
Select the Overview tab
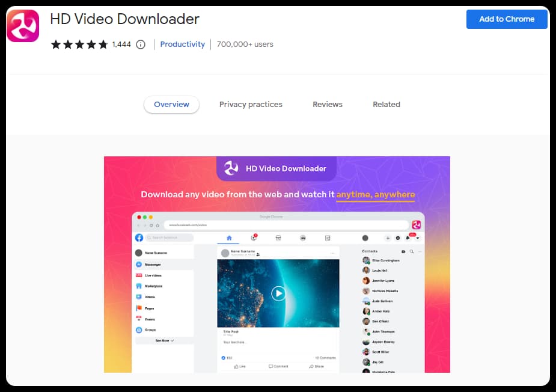pos(171,104)
